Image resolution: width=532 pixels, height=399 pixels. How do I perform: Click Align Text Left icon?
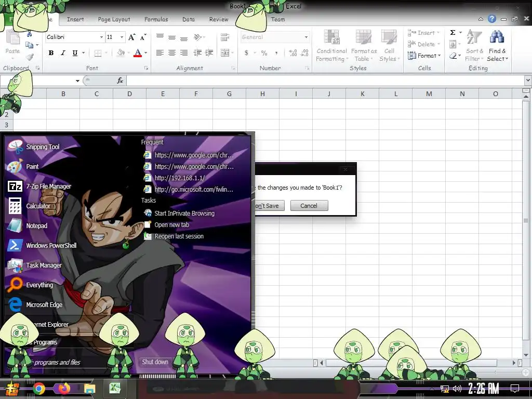click(x=160, y=53)
